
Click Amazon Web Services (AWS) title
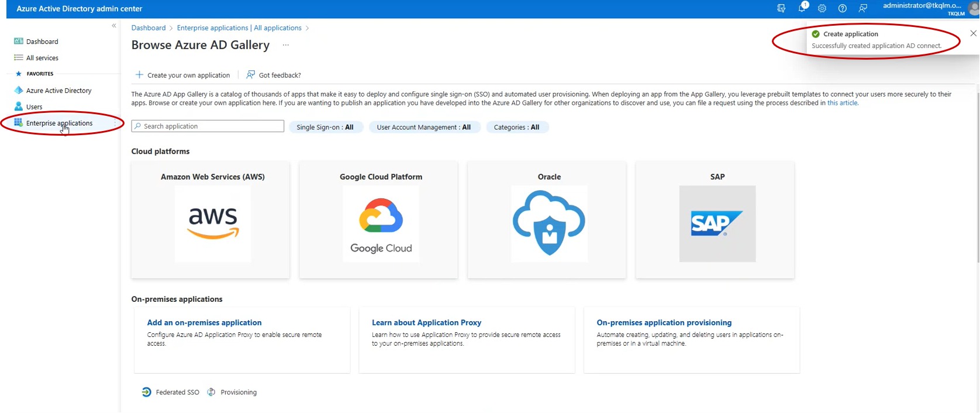pos(213,177)
